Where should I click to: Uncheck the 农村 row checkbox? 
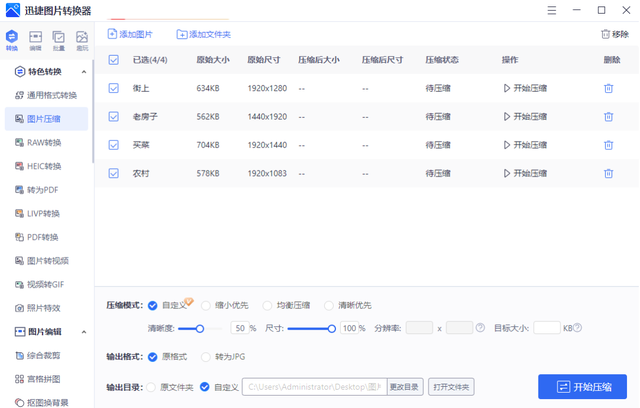pos(113,173)
